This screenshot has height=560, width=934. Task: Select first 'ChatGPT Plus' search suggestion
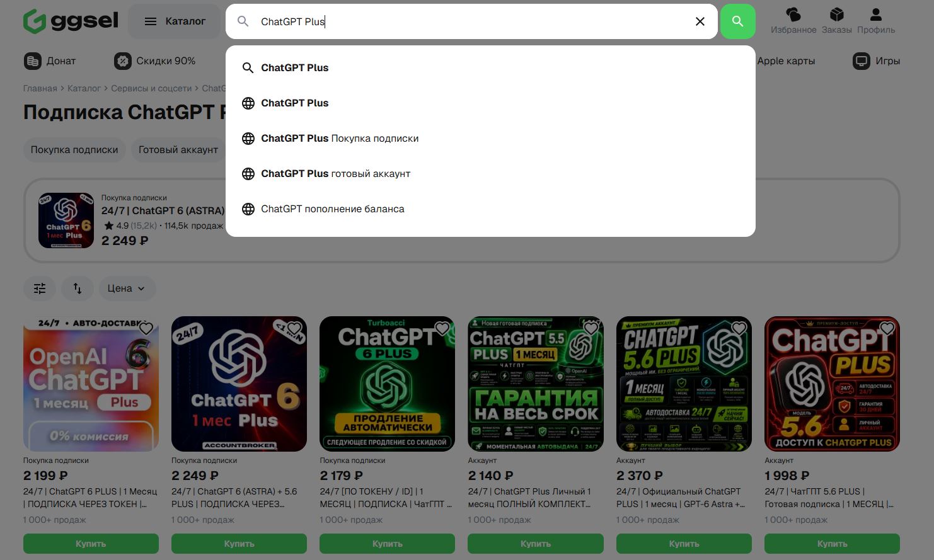490,68
